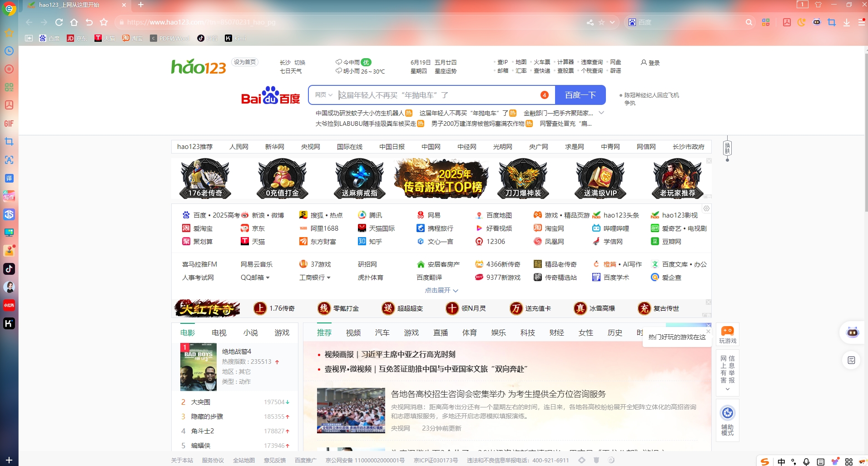Open the skin changer shirt icon
Screen dimensions: 868x466
[818, 5]
